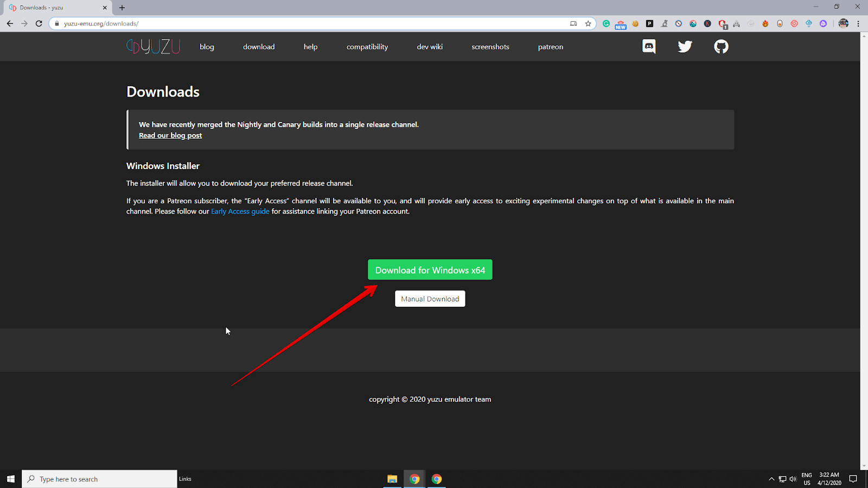Open network status tray icon
This screenshot has height=488, width=868.
click(782, 479)
